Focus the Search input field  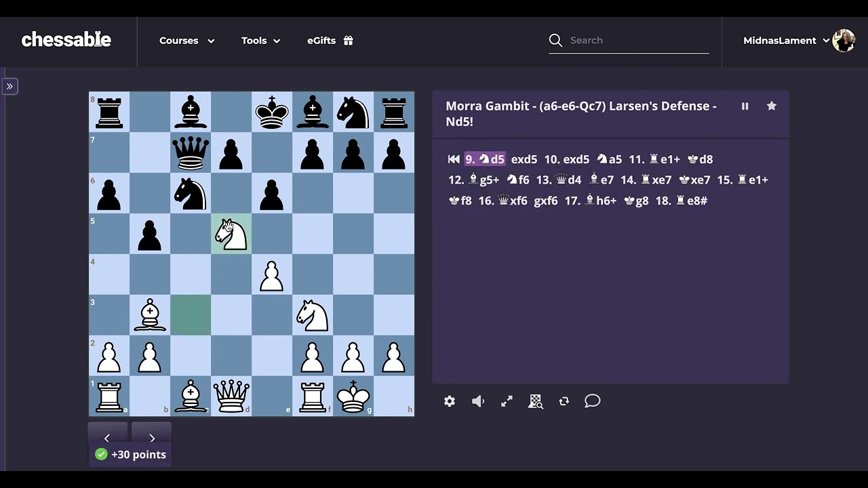coord(639,41)
